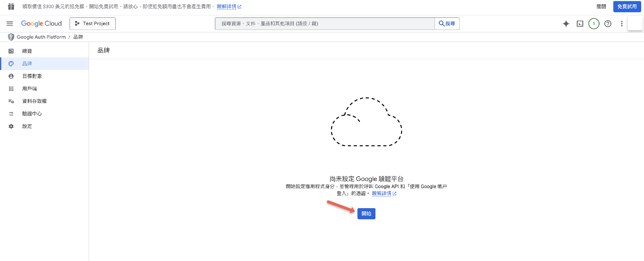
Task: Click the Gemini sparkle assistant icon
Action: 566,24
